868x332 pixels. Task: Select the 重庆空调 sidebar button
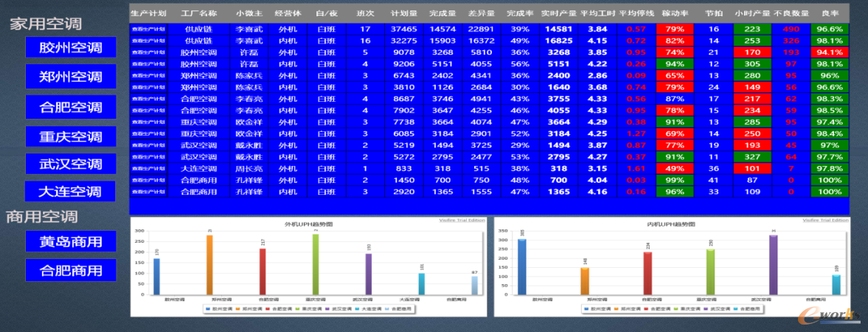[71, 136]
